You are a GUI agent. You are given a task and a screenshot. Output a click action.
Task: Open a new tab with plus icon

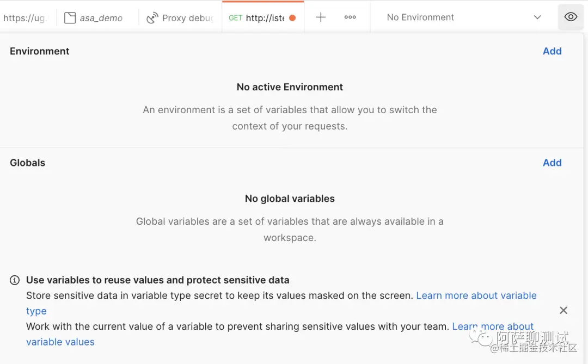tap(321, 17)
